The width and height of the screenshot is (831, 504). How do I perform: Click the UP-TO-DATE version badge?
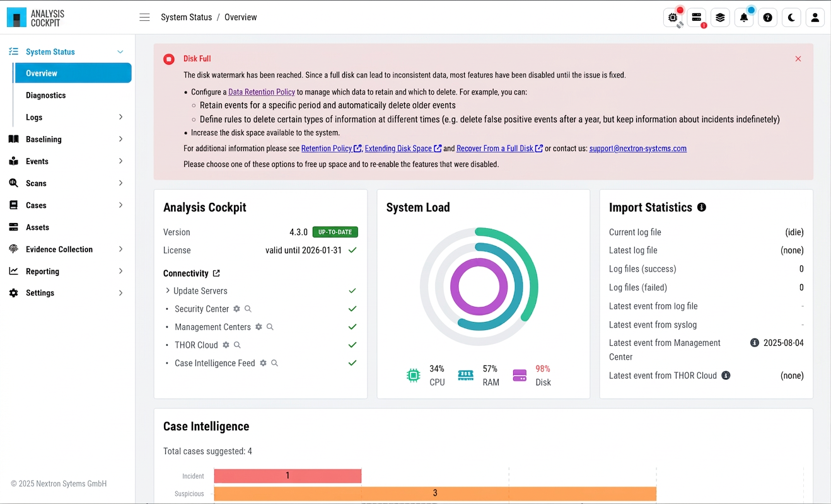click(x=335, y=232)
